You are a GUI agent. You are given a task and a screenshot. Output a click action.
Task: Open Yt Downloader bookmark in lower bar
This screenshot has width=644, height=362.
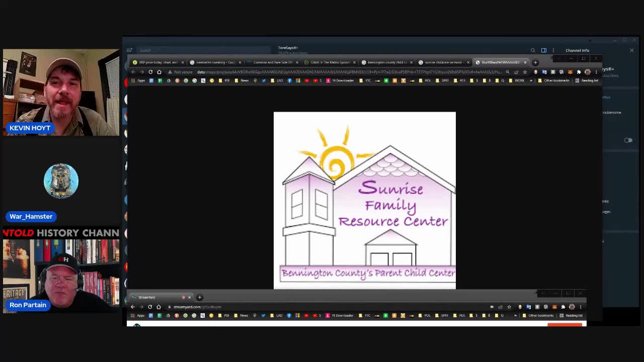pyautogui.click(x=340, y=315)
